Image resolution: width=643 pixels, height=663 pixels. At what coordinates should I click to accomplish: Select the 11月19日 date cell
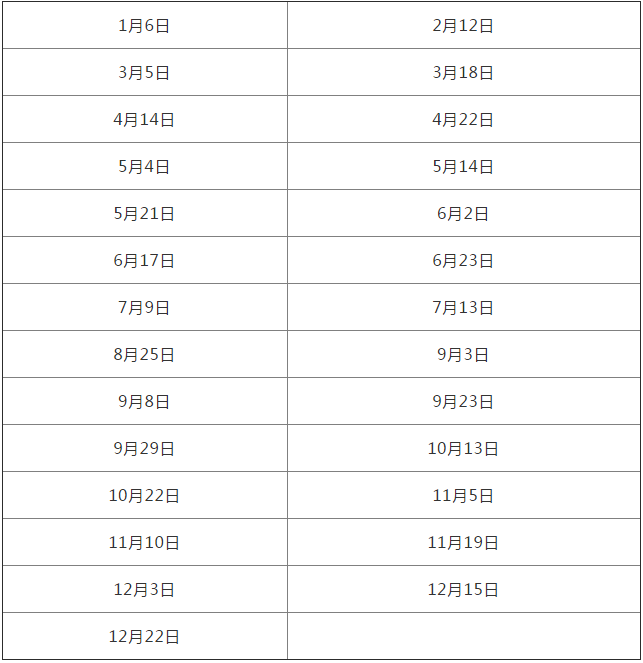pos(464,542)
